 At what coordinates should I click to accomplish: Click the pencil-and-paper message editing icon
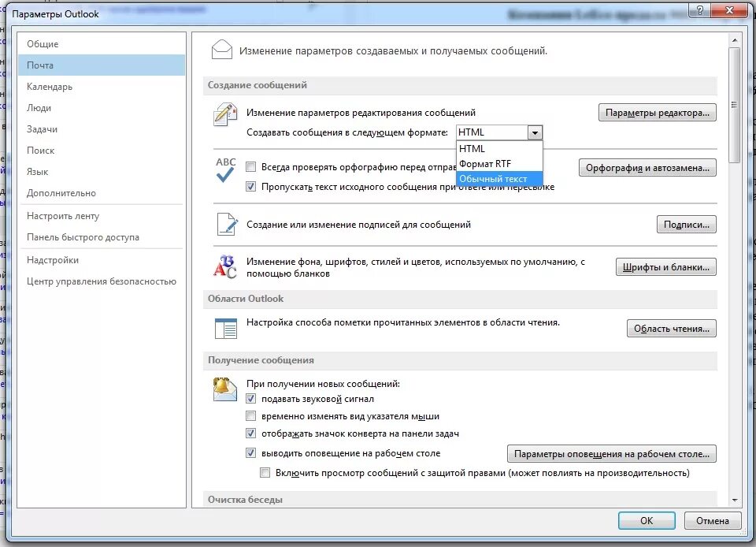(x=225, y=114)
